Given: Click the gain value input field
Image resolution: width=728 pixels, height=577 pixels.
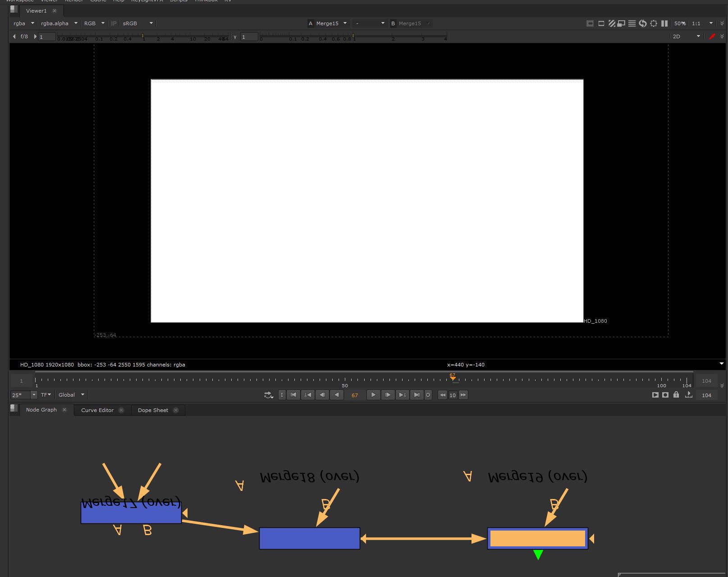Looking at the screenshot, I should 47,37.
